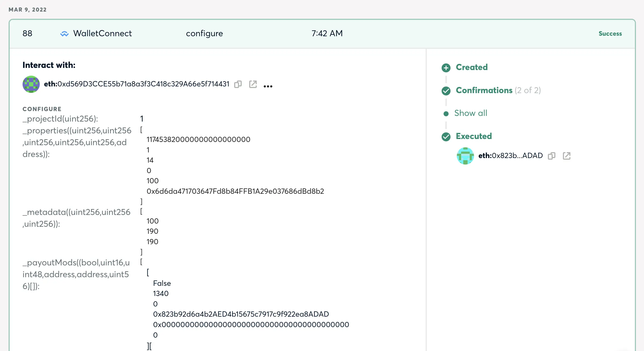Viewport: 644px width, 351px height.
Task: Open contract address in block explorer
Action: click(253, 84)
